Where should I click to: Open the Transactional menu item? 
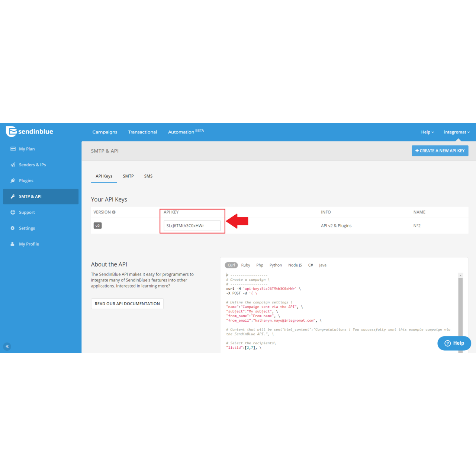142,132
